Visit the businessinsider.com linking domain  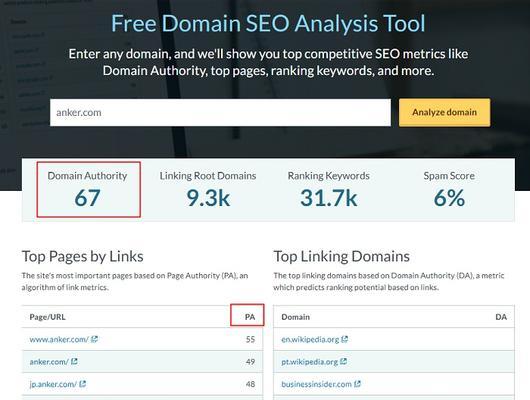point(316,384)
